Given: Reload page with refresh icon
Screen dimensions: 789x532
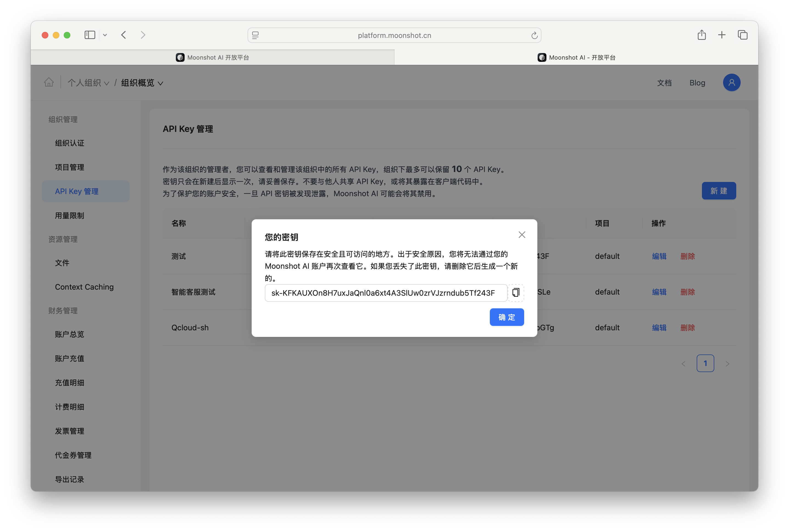Looking at the screenshot, I should pos(534,36).
